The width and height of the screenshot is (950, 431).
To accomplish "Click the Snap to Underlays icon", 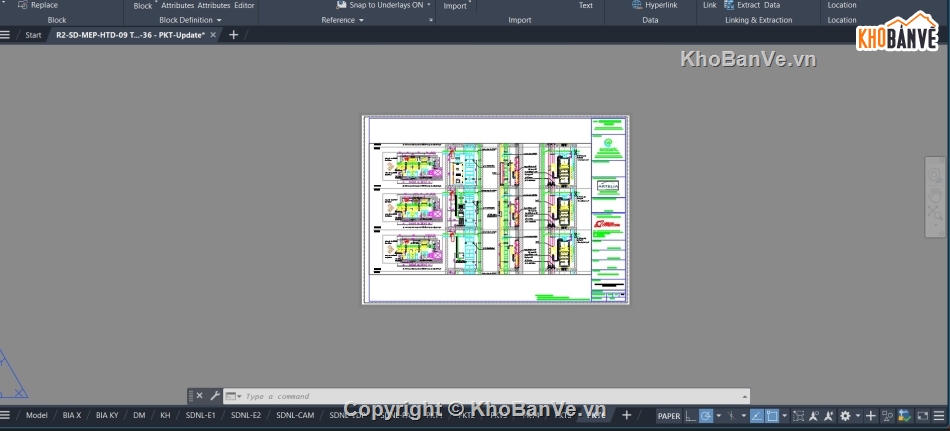I will pyautogui.click(x=341, y=5).
